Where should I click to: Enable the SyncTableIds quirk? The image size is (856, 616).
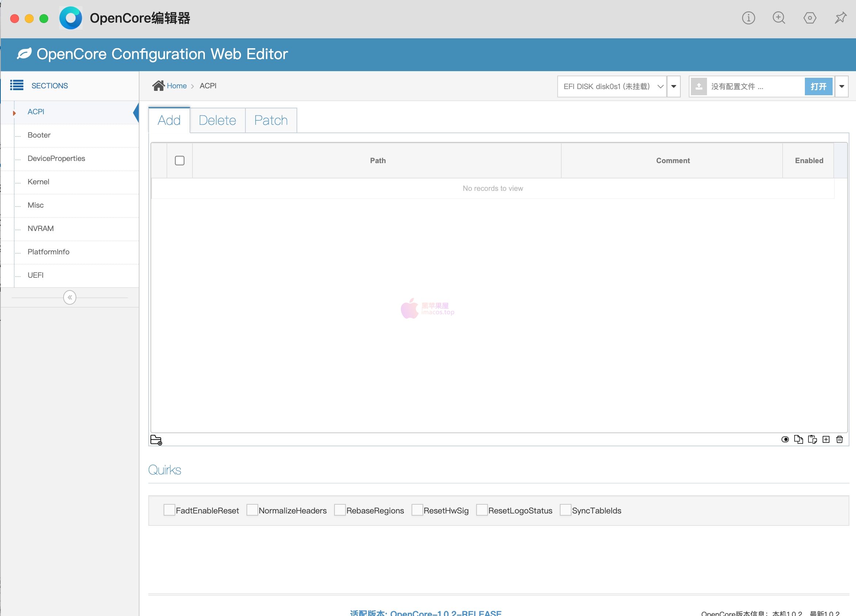565,510
